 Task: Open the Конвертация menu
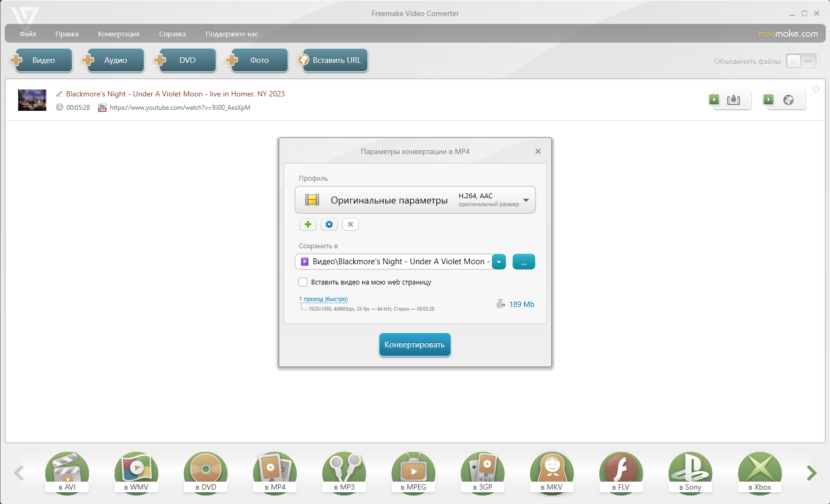click(118, 34)
